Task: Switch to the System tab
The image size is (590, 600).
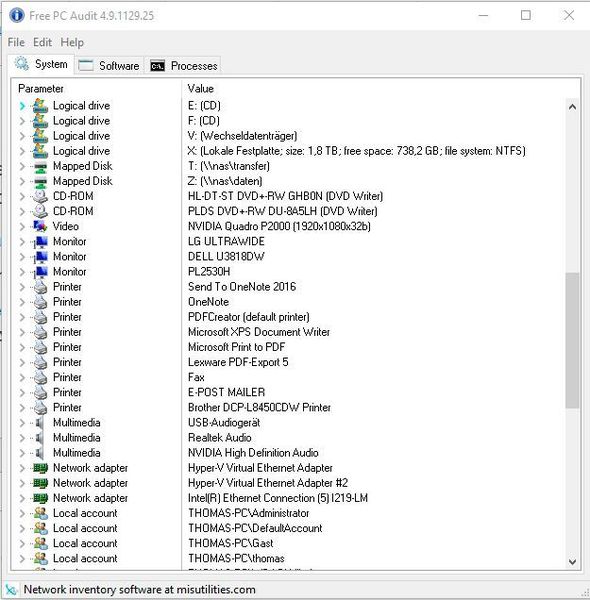Action: 41,64
